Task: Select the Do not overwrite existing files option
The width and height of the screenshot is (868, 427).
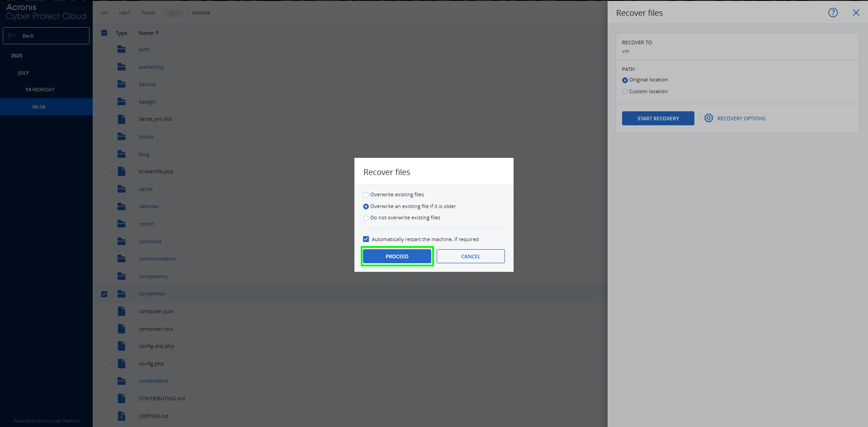Action: pyautogui.click(x=366, y=218)
